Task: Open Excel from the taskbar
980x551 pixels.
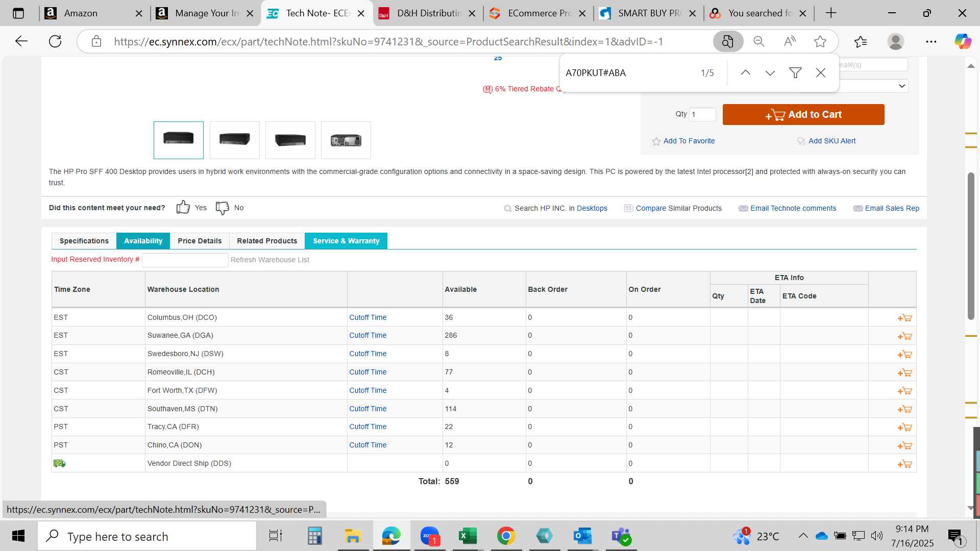Action: click(468, 536)
